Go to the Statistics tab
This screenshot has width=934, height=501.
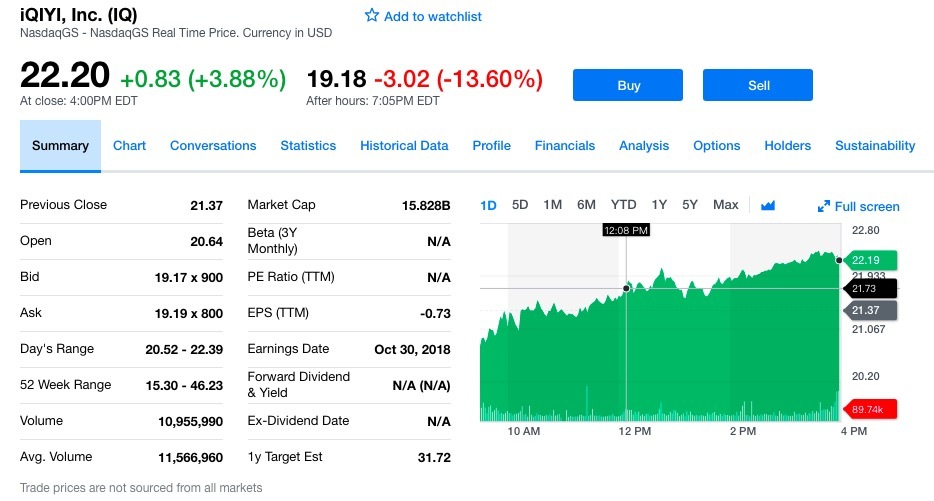(308, 146)
